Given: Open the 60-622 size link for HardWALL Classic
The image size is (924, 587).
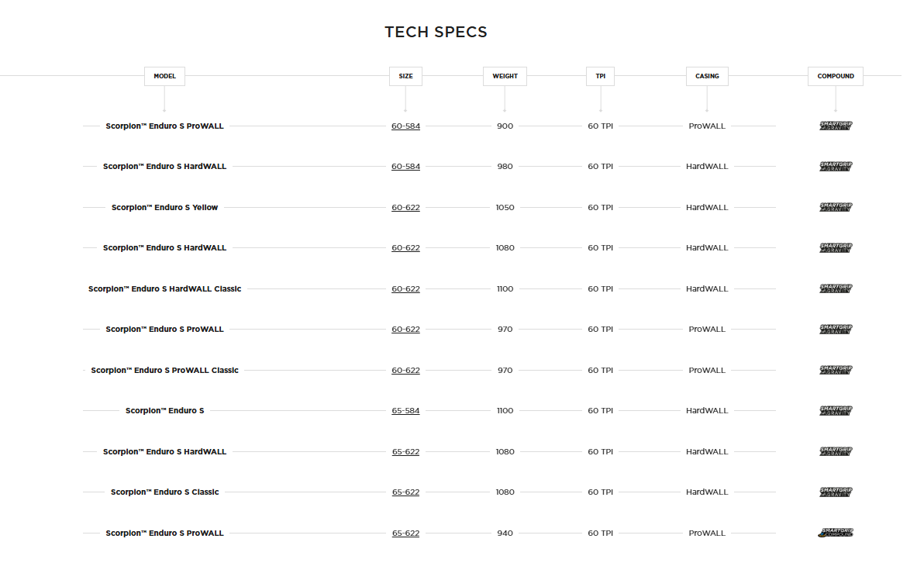Looking at the screenshot, I should point(405,288).
